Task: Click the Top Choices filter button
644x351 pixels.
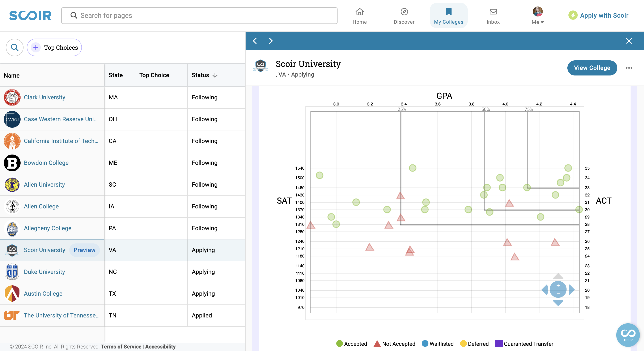Action: [54, 47]
